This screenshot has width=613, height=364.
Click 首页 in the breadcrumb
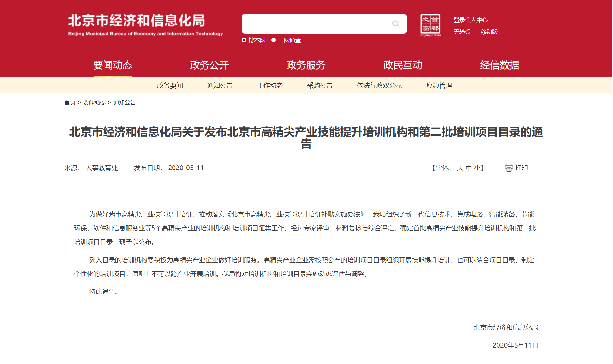70,102
